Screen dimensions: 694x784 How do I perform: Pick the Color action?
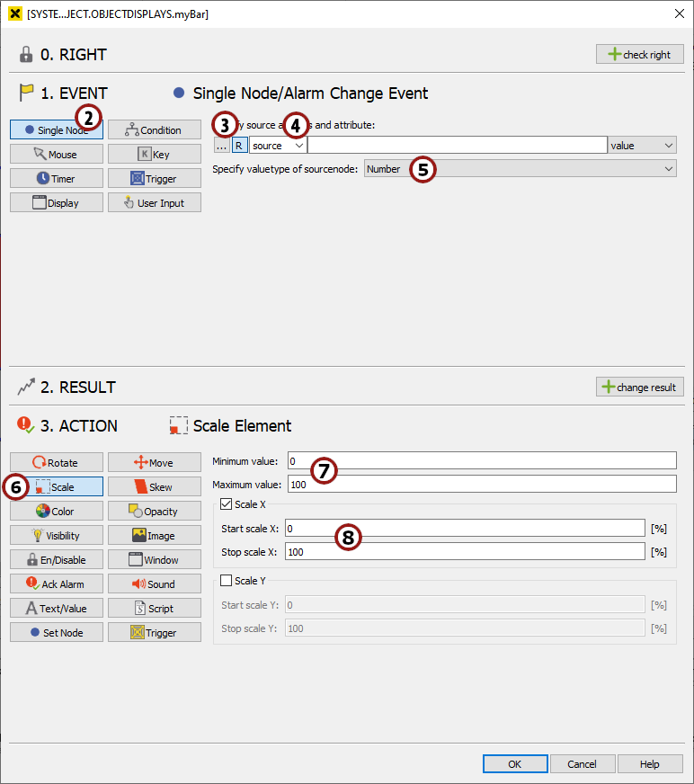pyautogui.click(x=57, y=512)
